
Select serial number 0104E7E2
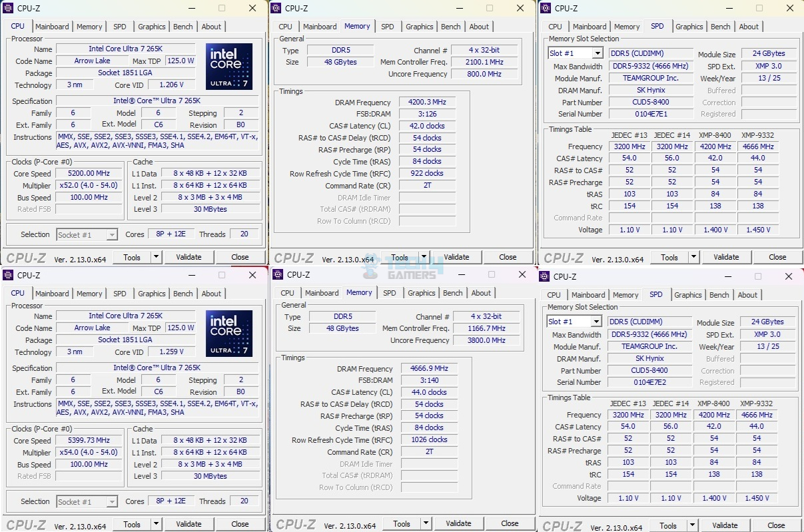[649, 382]
